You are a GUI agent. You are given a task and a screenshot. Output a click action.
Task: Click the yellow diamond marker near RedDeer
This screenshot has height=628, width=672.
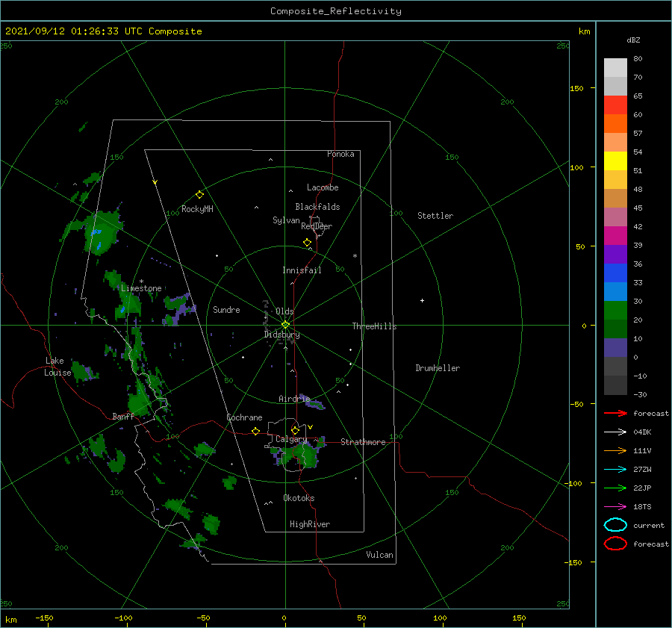pyautogui.click(x=307, y=242)
